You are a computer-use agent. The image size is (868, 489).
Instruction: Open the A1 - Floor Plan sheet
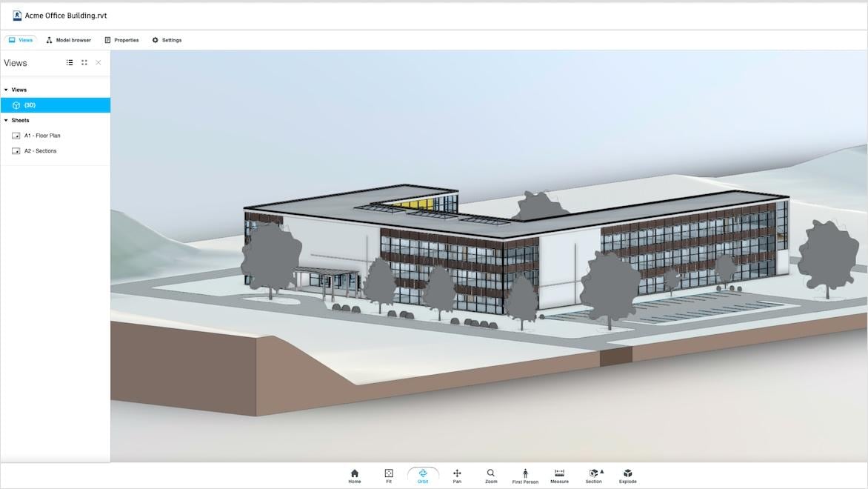coord(42,135)
